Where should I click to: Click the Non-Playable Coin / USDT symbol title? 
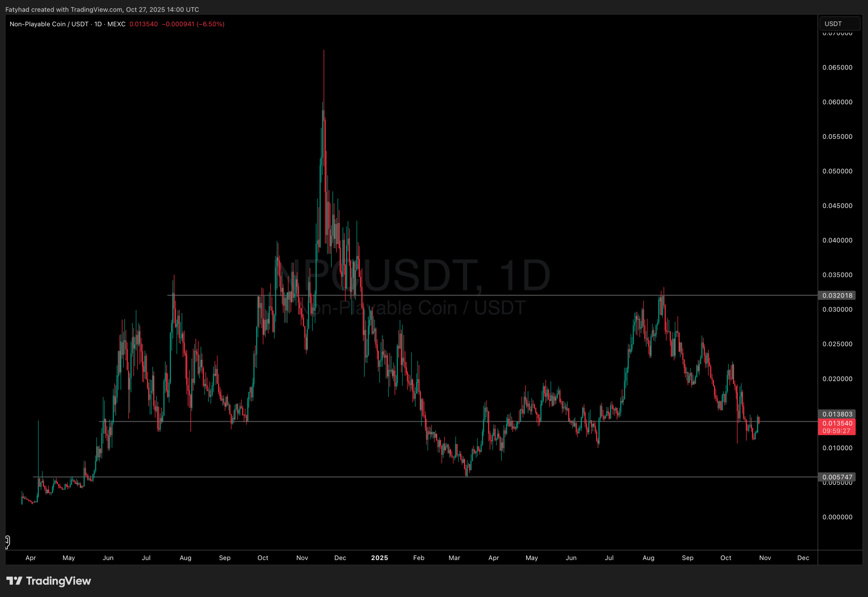pos(49,24)
